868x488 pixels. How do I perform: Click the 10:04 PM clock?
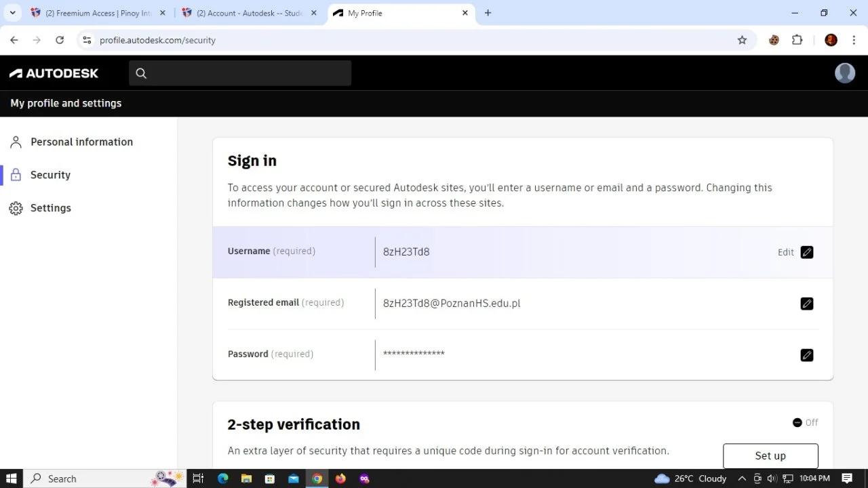pos(814,479)
